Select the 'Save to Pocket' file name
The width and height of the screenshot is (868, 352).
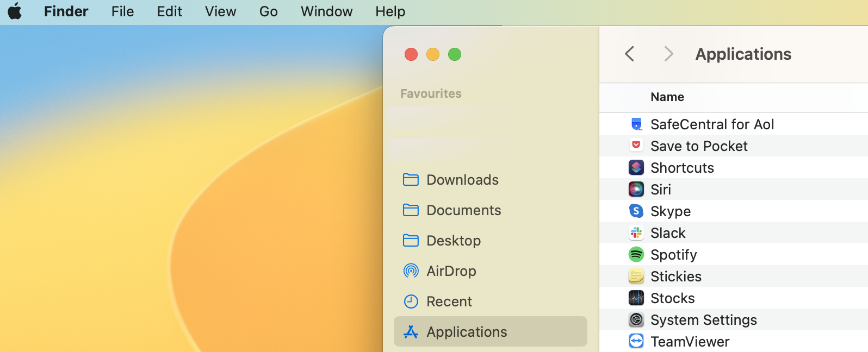pyautogui.click(x=699, y=146)
